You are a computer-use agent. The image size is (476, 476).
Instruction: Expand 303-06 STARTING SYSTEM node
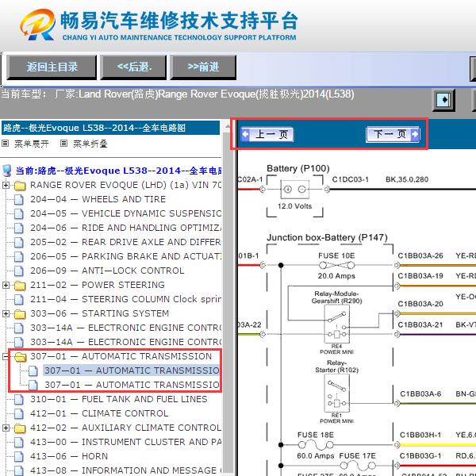coord(6,313)
